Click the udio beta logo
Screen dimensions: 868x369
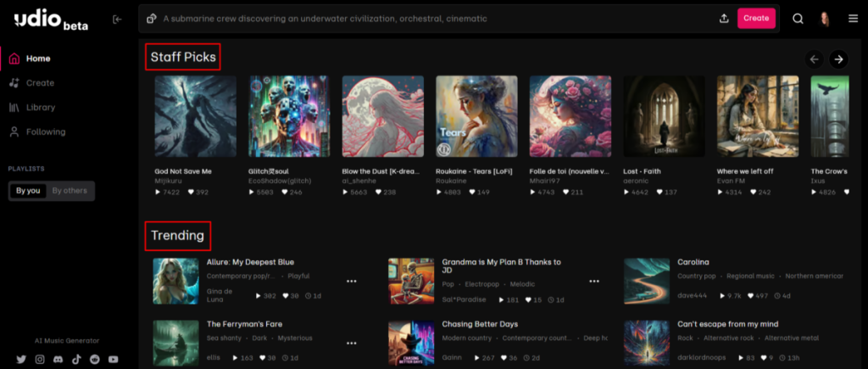click(51, 21)
